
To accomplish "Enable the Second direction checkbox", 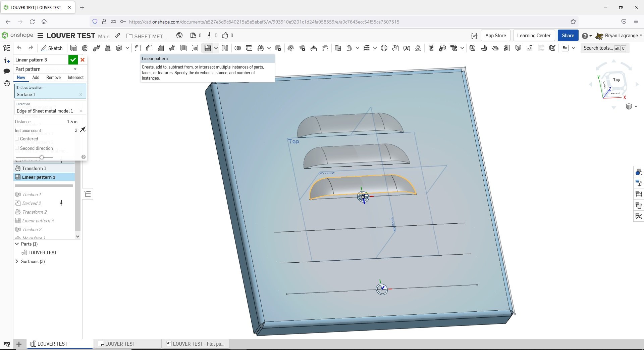I will click(x=17, y=148).
